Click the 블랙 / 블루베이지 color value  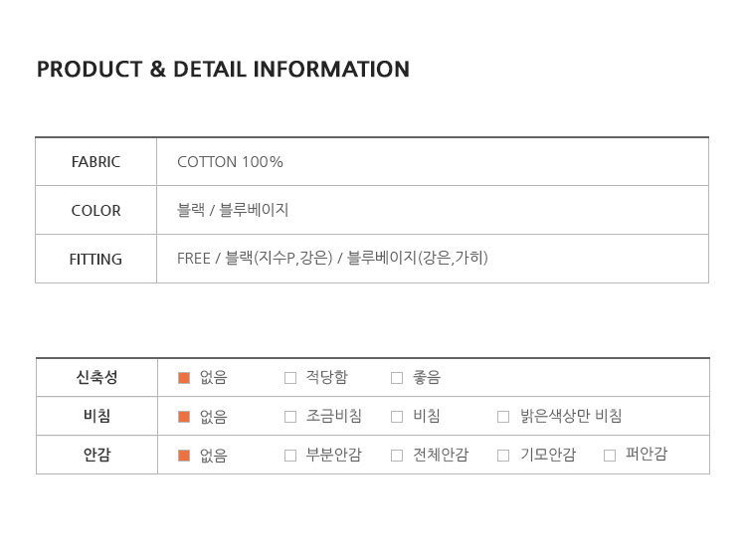tap(233, 210)
